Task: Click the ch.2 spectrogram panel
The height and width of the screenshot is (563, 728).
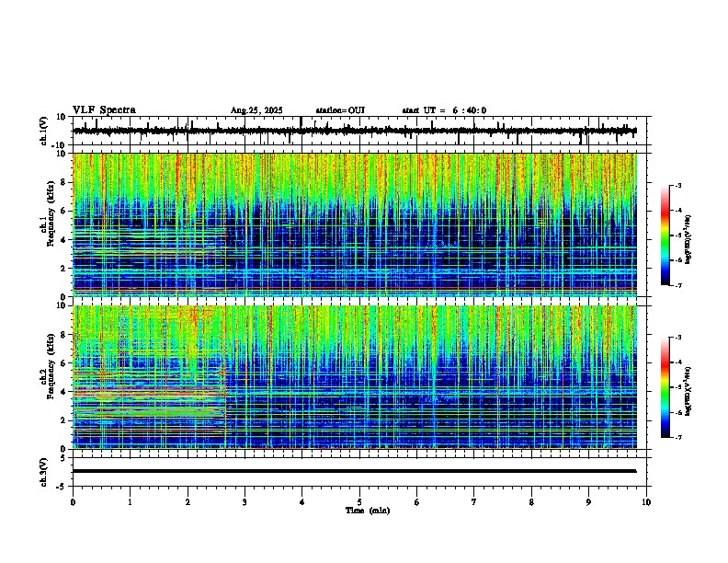Action: click(x=355, y=377)
